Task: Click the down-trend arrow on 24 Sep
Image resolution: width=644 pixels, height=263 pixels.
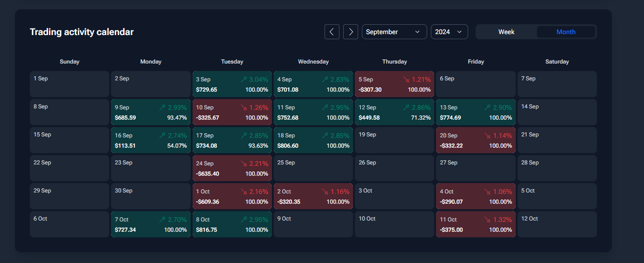Action: pyautogui.click(x=244, y=163)
